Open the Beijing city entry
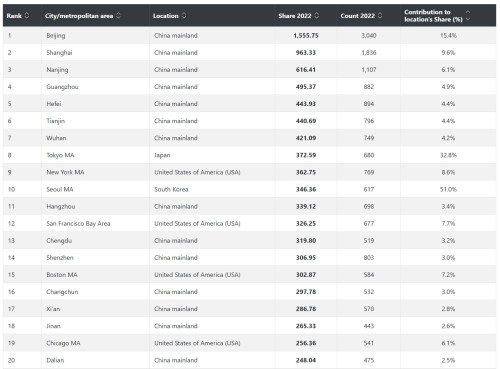The height and width of the screenshot is (369, 500). [x=56, y=36]
